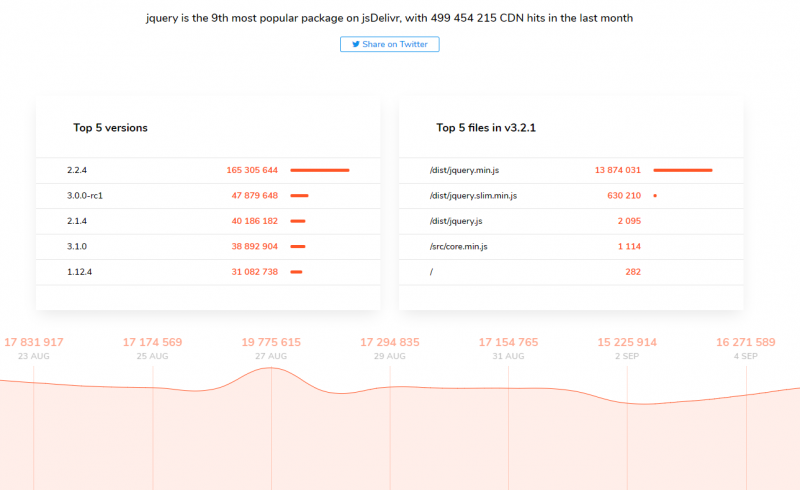The width and height of the screenshot is (800, 490).
Task: Select version 3.1.0 row label
Action: coord(77,247)
